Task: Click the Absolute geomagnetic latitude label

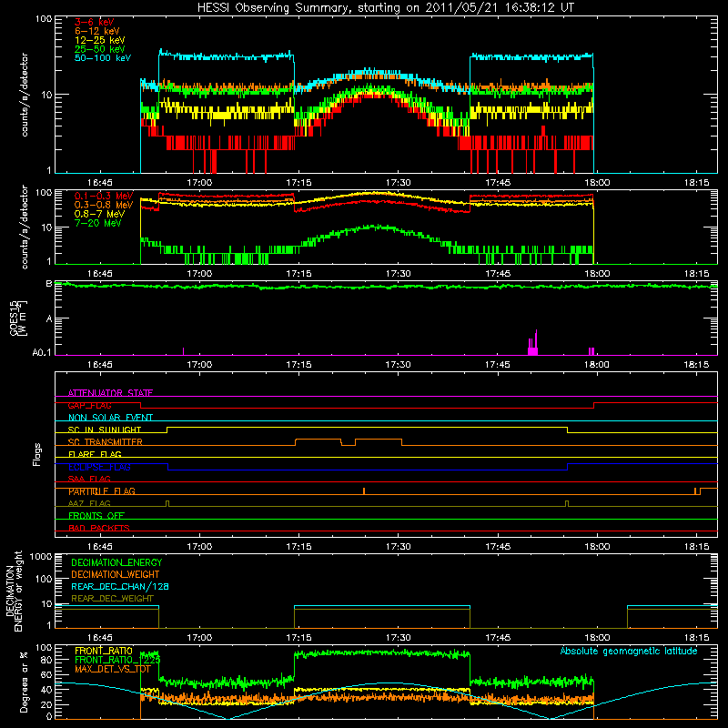Action: [629, 651]
